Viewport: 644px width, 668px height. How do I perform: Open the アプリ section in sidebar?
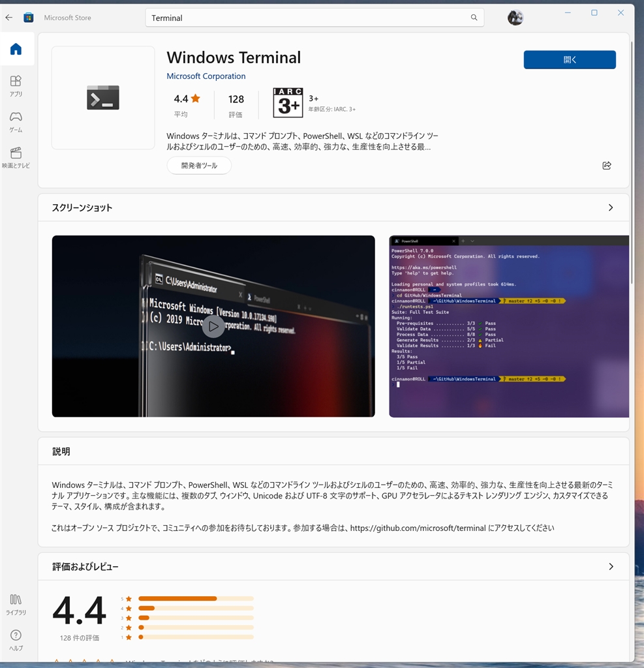click(x=16, y=86)
